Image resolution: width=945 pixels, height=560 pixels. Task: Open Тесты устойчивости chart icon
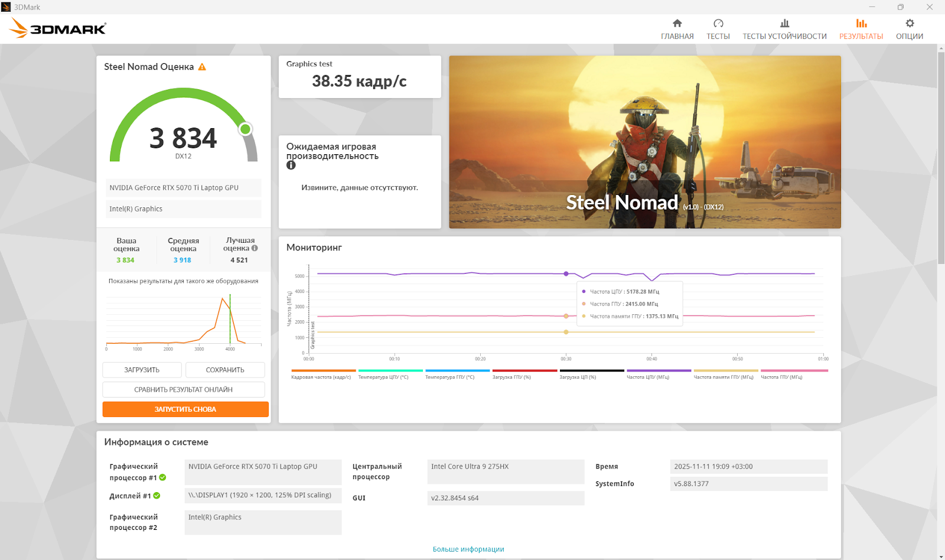coord(784,24)
